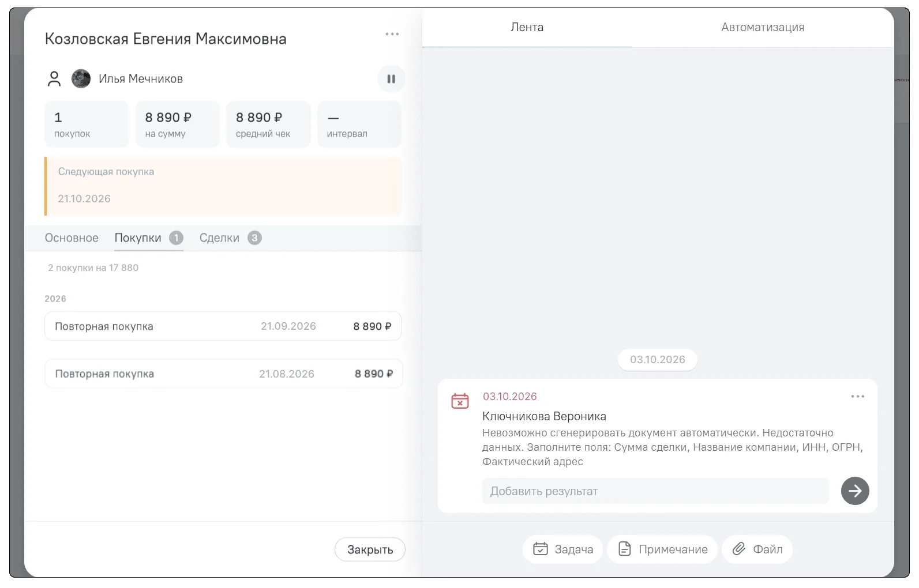Click the Сделки tab counter badge 3
The width and height of the screenshot is (919, 588).
[254, 238]
